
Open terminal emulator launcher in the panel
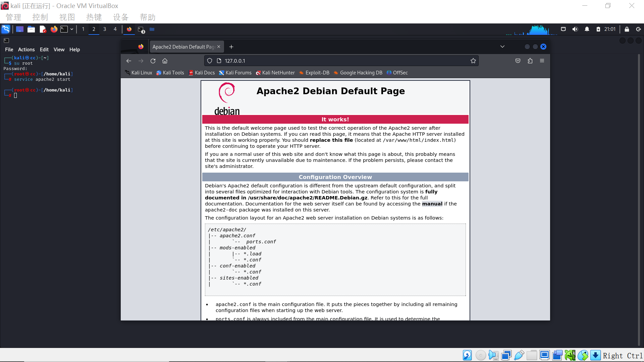(x=64, y=29)
